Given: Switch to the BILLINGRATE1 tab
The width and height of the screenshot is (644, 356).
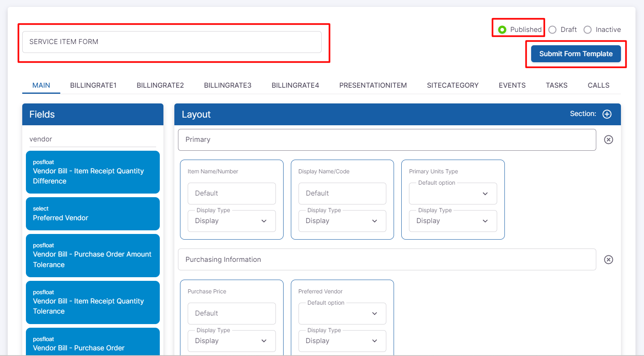Looking at the screenshot, I should [93, 85].
